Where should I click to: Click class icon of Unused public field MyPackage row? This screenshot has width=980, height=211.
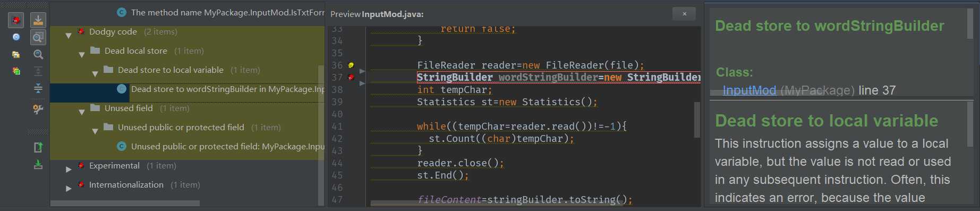click(122, 146)
